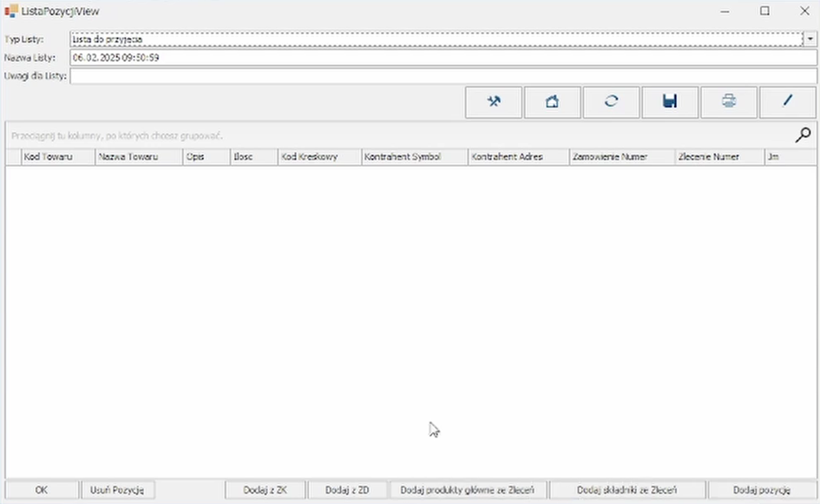Save the list with floppy disk icon

(x=670, y=101)
